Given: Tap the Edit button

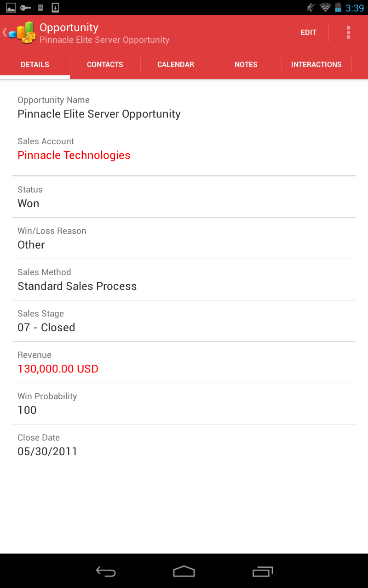Looking at the screenshot, I should pyautogui.click(x=309, y=33).
